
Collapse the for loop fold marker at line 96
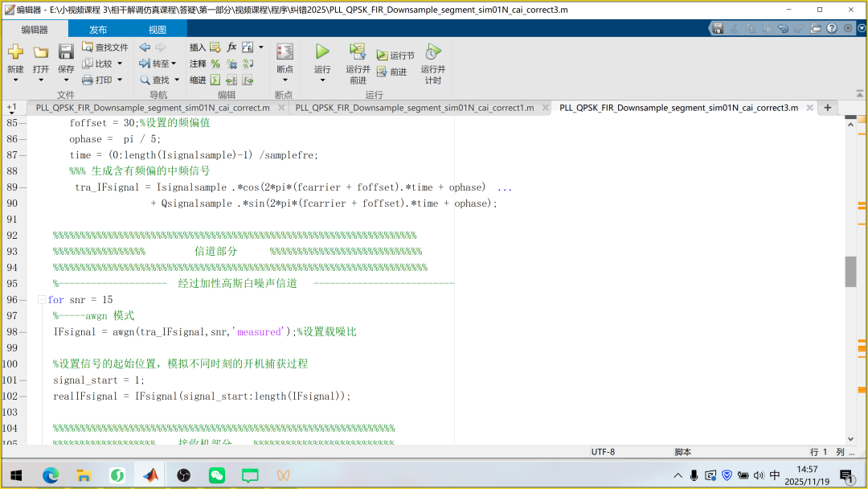pos(41,299)
